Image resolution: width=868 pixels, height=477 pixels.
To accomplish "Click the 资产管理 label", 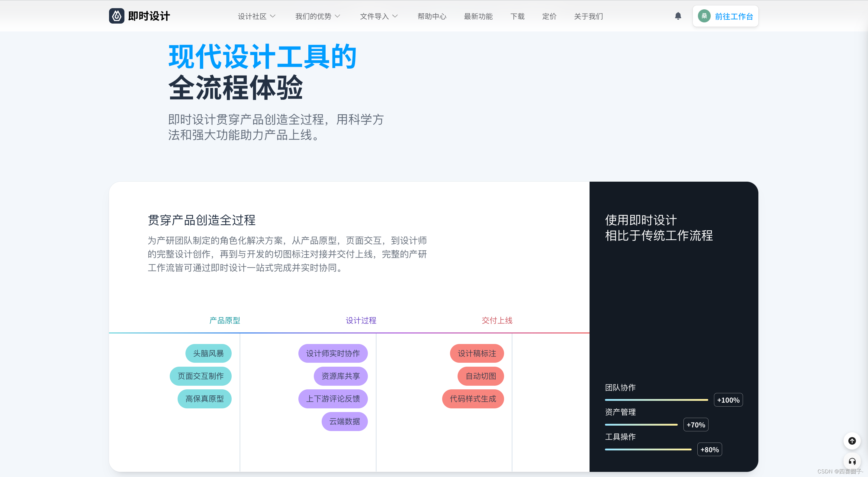I will click(x=620, y=412).
